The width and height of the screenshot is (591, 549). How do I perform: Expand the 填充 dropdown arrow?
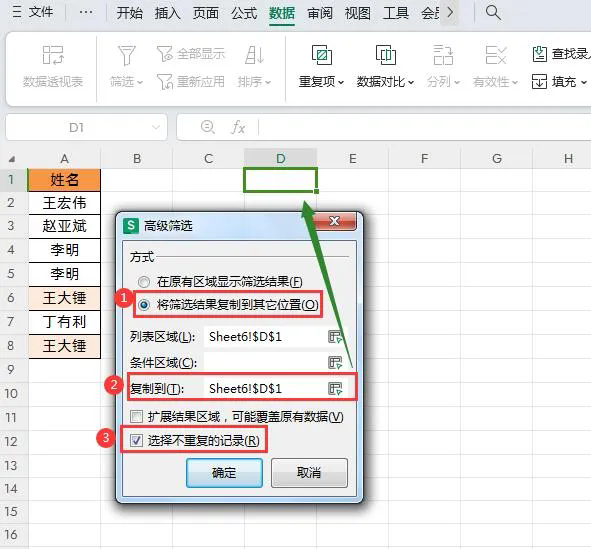click(x=584, y=82)
